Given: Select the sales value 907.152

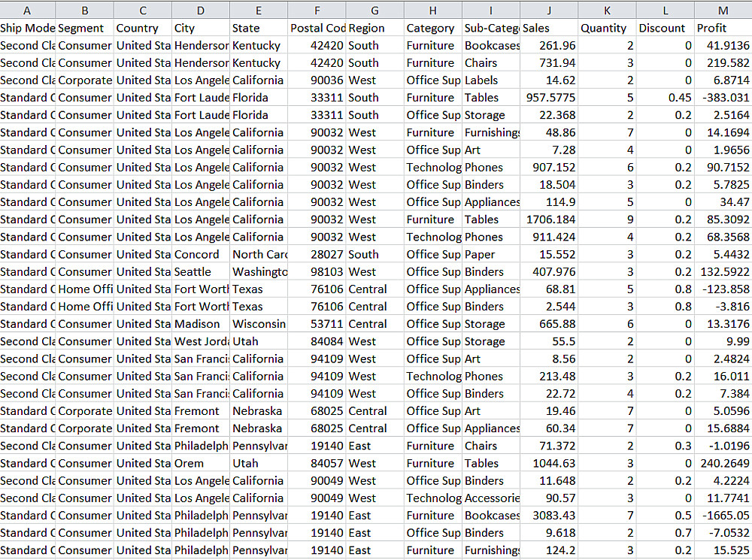Looking at the screenshot, I should 549,168.
